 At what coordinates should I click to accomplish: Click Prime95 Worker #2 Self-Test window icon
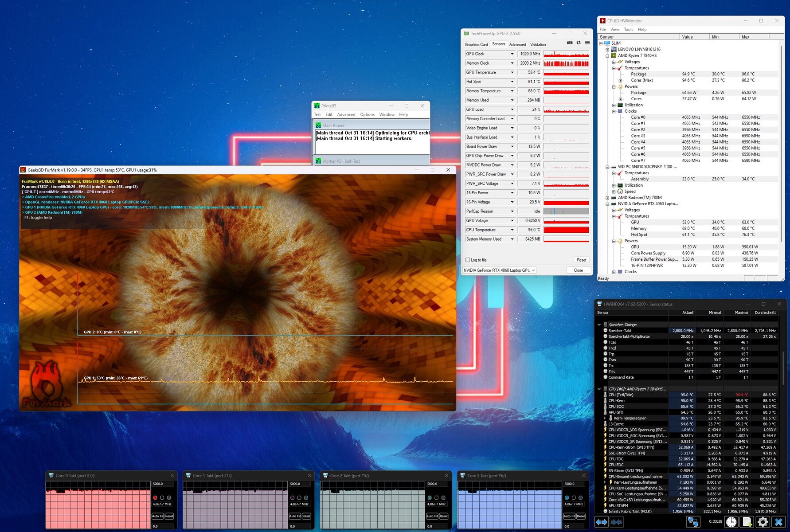[x=318, y=161]
